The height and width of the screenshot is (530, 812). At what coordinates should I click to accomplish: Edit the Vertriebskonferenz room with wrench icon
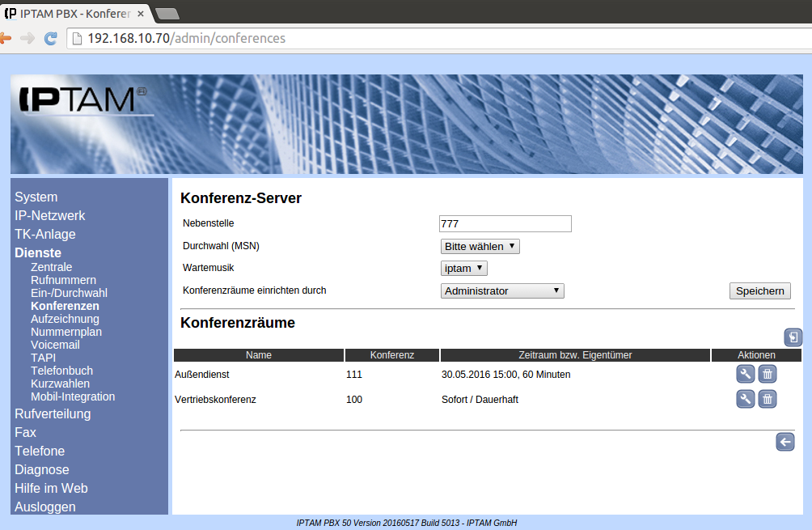point(746,399)
